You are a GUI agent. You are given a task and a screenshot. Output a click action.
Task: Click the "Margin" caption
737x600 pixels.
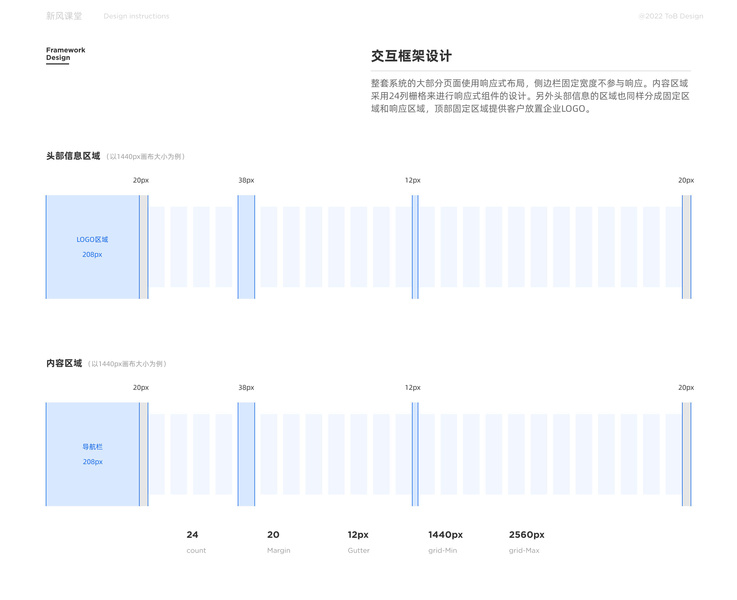279,550
